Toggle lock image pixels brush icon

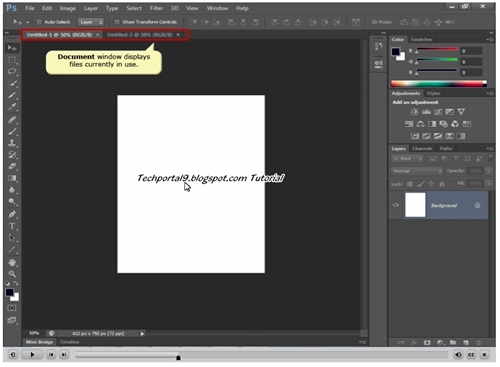(421, 184)
